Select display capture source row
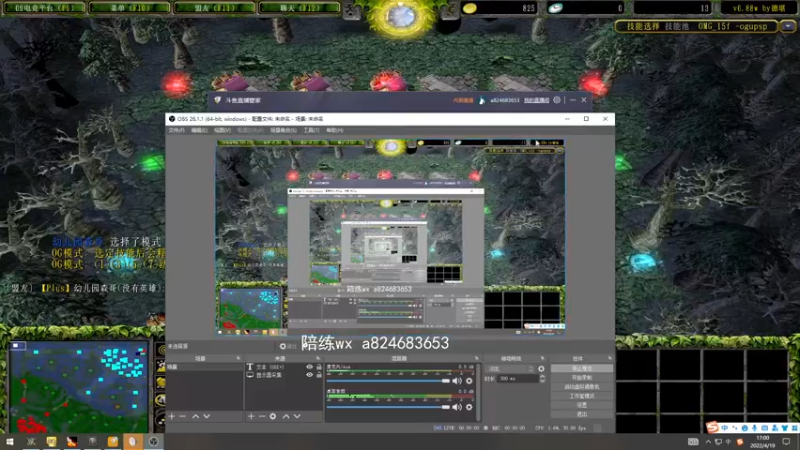This screenshot has height=450, width=800. [x=284, y=374]
